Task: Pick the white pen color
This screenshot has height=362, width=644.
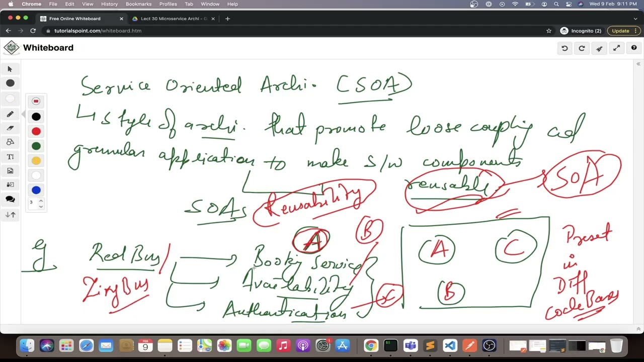Action: coord(36,175)
